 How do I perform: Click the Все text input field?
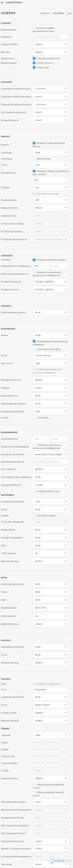[51, 180]
